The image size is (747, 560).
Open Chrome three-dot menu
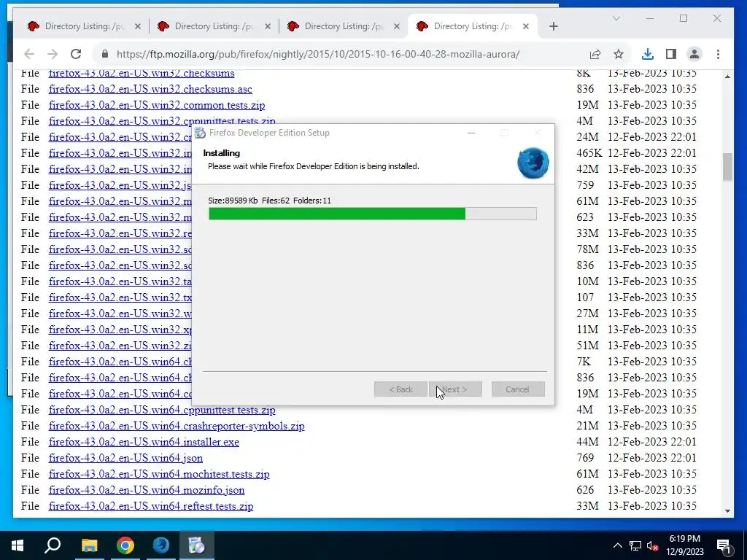[718, 54]
